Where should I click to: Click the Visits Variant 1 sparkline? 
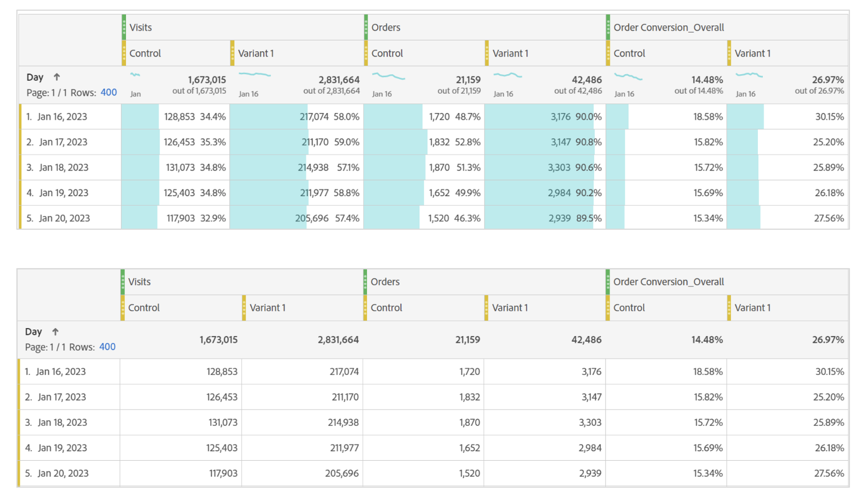255,75
